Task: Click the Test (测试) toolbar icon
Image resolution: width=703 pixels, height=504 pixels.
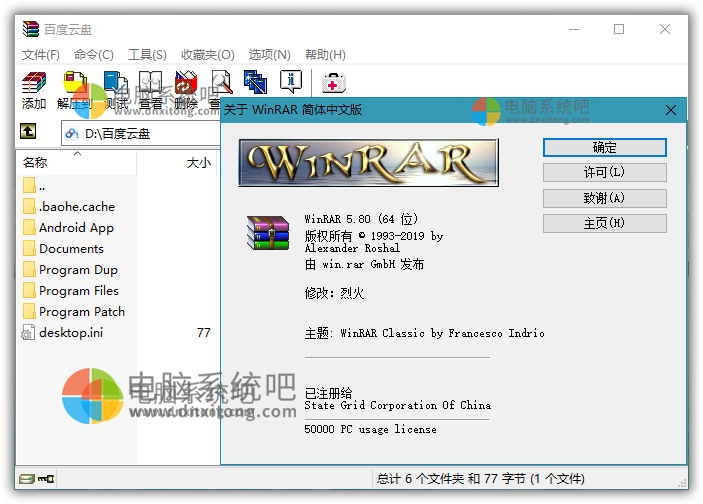Action: 116,83
